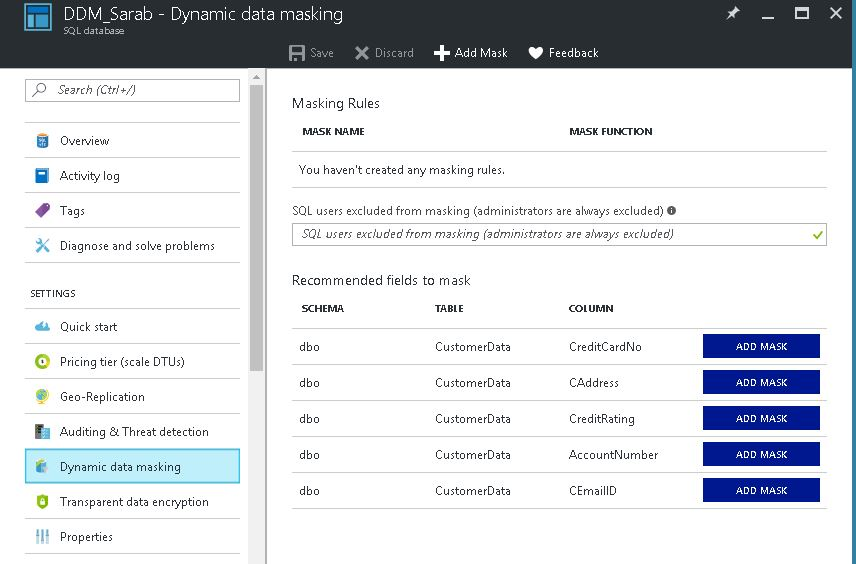Click dbo in the CAddress row
Image resolution: width=856 pixels, height=564 pixels.
(x=310, y=383)
